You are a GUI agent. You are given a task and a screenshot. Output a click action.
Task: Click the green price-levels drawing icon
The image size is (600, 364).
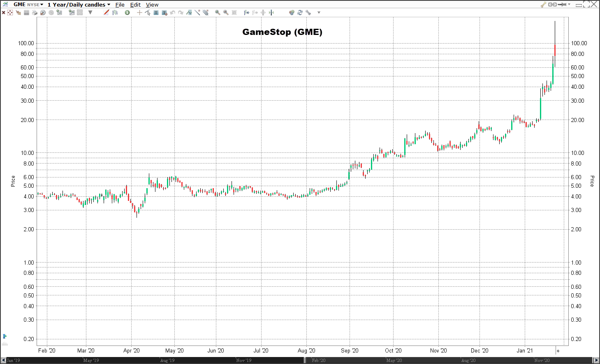189,13
